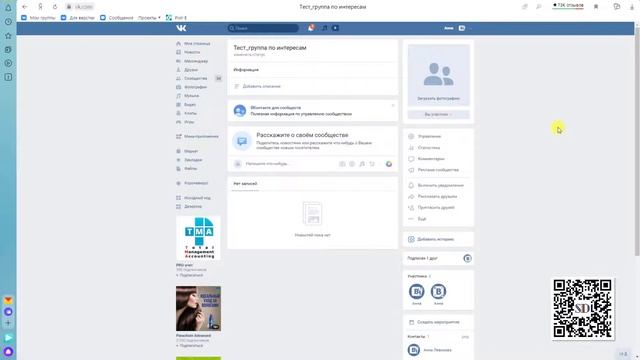The image size is (640, 360).
Task: Click the video play icon in VK header
Action: [x=335, y=28]
